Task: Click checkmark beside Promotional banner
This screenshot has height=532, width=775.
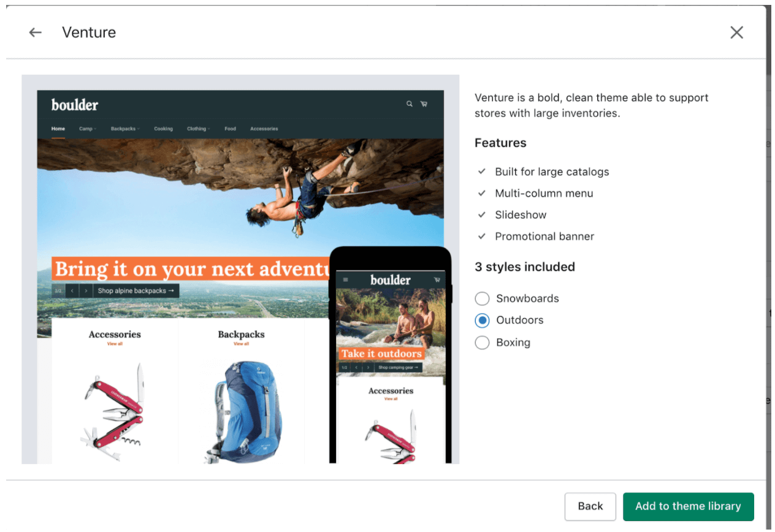Action: tap(482, 236)
